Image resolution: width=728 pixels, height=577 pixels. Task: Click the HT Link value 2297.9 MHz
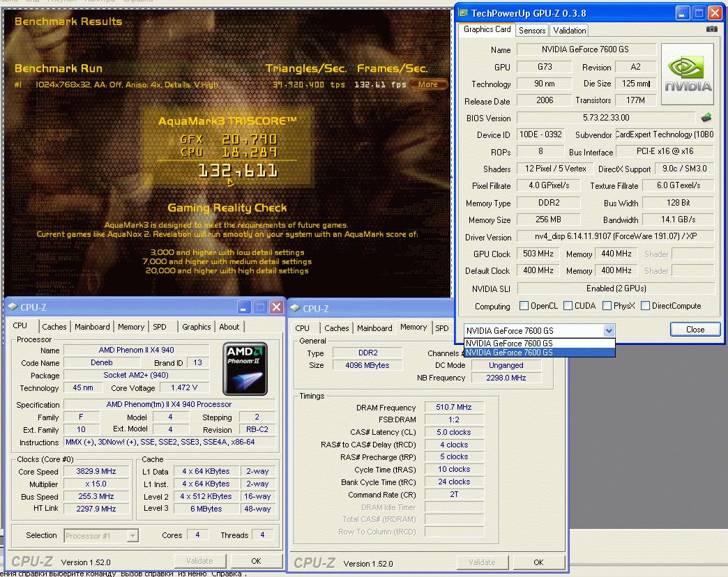pyautogui.click(x=96, y=509)
